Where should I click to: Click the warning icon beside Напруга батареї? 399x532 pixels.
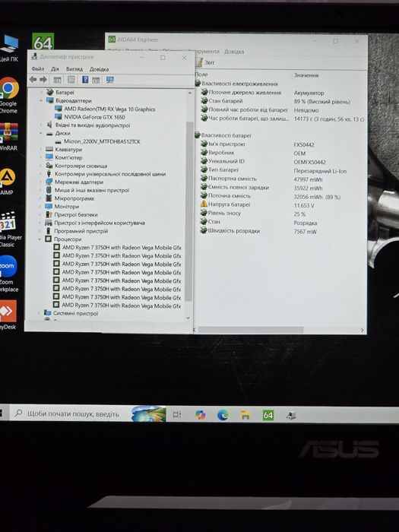click(x=204, y=204)
